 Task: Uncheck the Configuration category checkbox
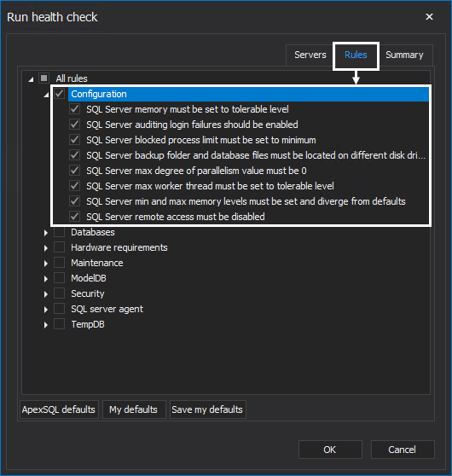pos(60,94)
